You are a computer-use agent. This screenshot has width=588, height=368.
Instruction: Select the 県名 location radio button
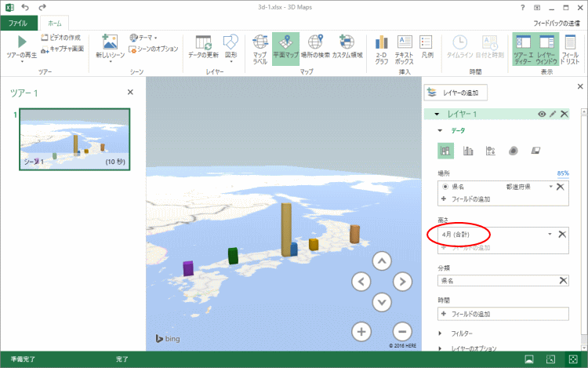click(445, 187)
